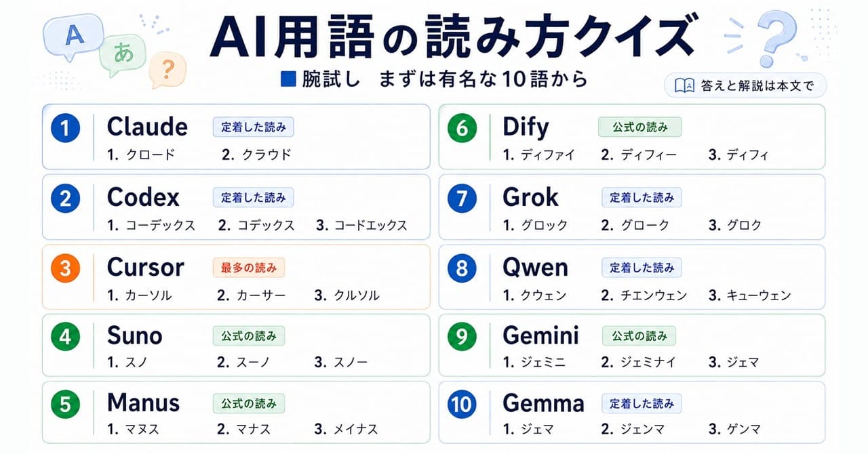Click the large blue question mark graphic
The width and height of the screenshot is (868, 454).
[x=776, y=37]
